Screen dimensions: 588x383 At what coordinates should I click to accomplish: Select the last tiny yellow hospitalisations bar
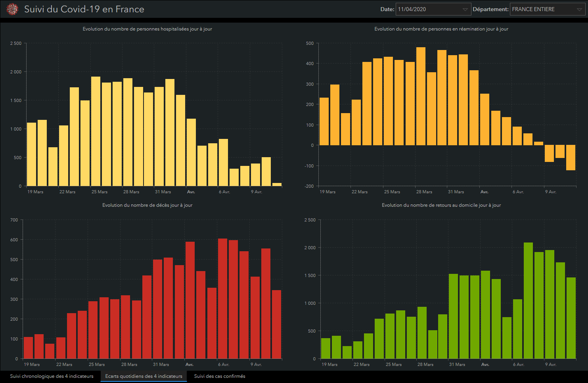point(277,184)
